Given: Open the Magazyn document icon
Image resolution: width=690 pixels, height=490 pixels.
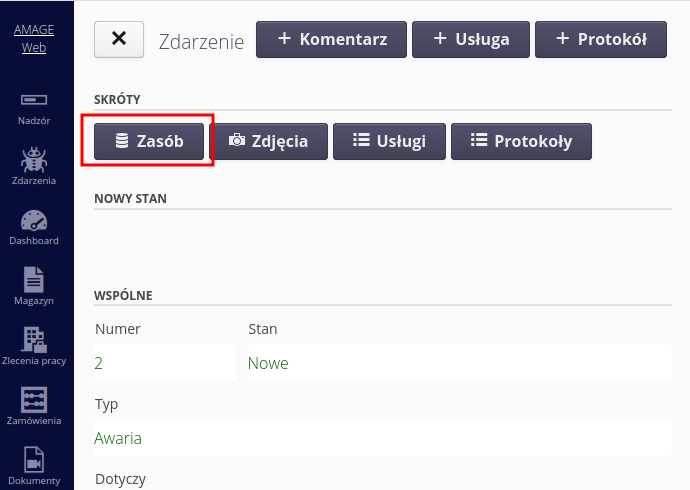Looking at the screenshot, I should pos(34,280).
